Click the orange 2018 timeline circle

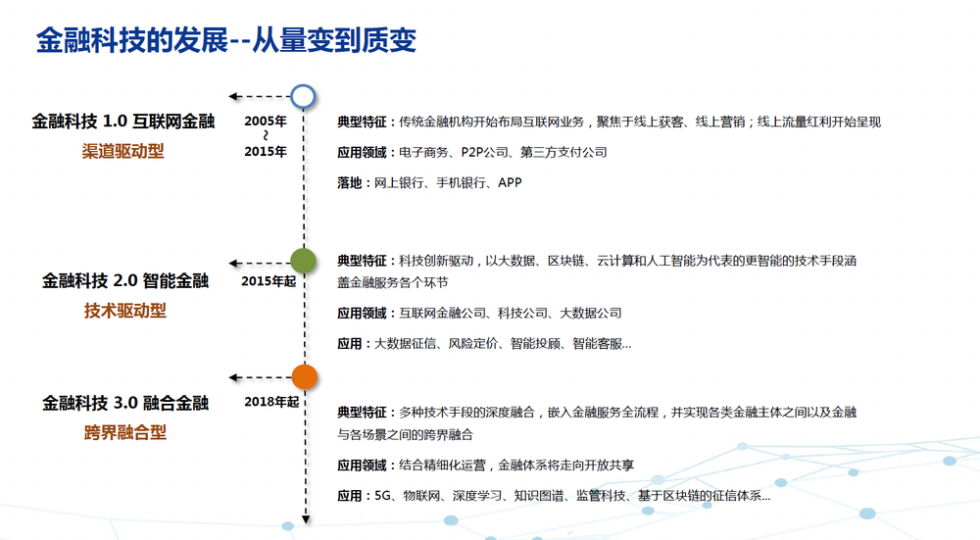coord(305,377)
